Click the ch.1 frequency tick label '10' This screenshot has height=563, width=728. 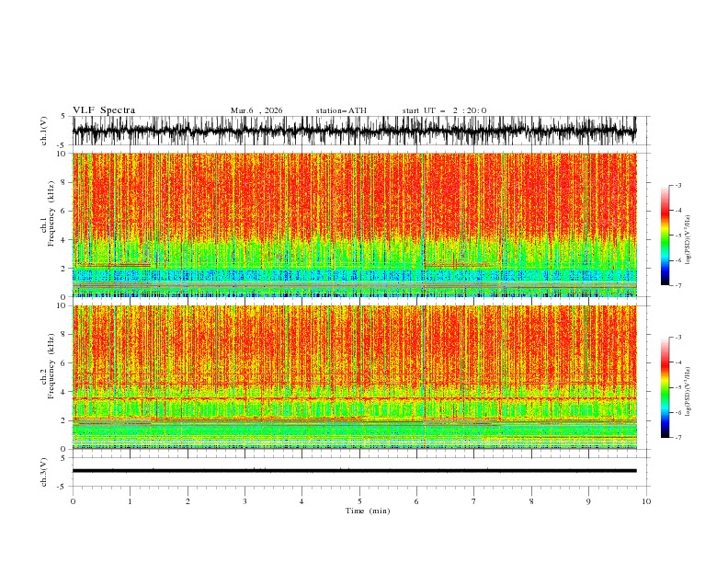click(x=61, y=154)
